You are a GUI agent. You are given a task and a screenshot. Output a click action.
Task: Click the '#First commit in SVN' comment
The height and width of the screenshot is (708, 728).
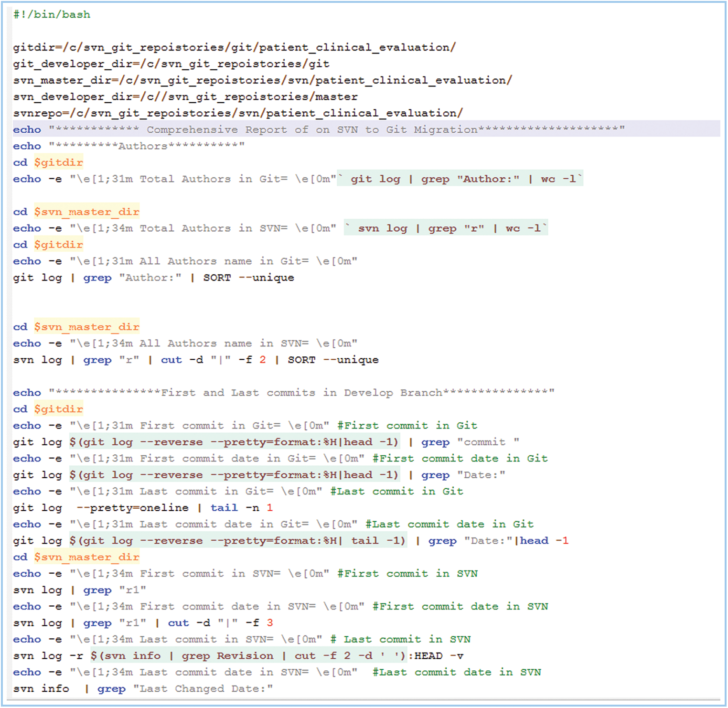[407, 574]
